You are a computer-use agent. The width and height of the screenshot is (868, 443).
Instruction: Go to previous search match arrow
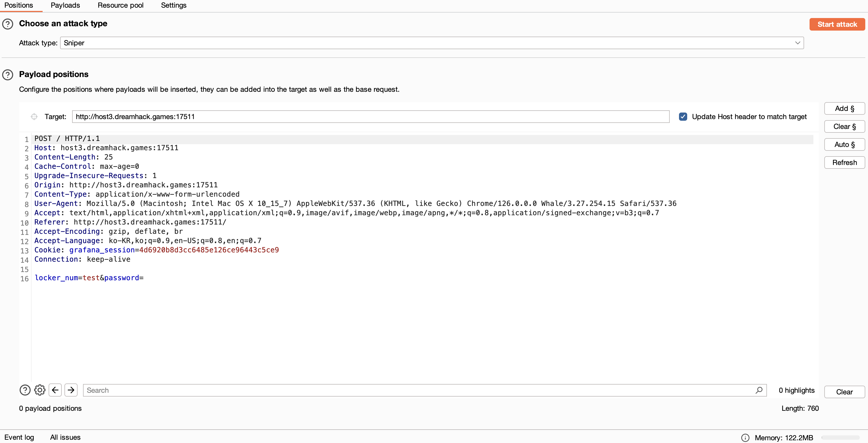pos(55,390)
